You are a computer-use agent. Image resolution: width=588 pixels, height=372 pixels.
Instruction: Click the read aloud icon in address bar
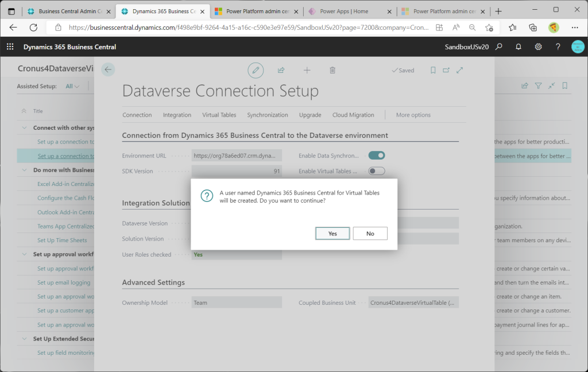(x=456, y=28)
